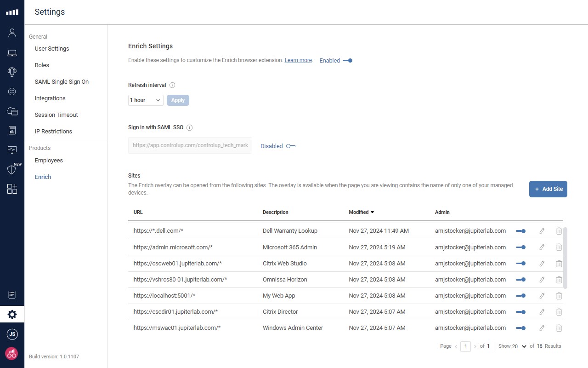Click the sites table vertical scrollbar
This screenshot has height=368, width=588.
coord(565,258)
